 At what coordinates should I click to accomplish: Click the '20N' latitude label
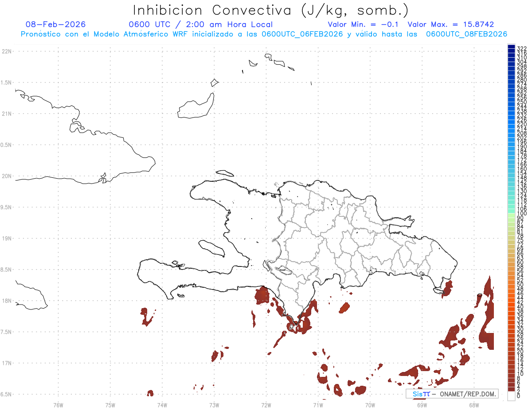point(6,176)
